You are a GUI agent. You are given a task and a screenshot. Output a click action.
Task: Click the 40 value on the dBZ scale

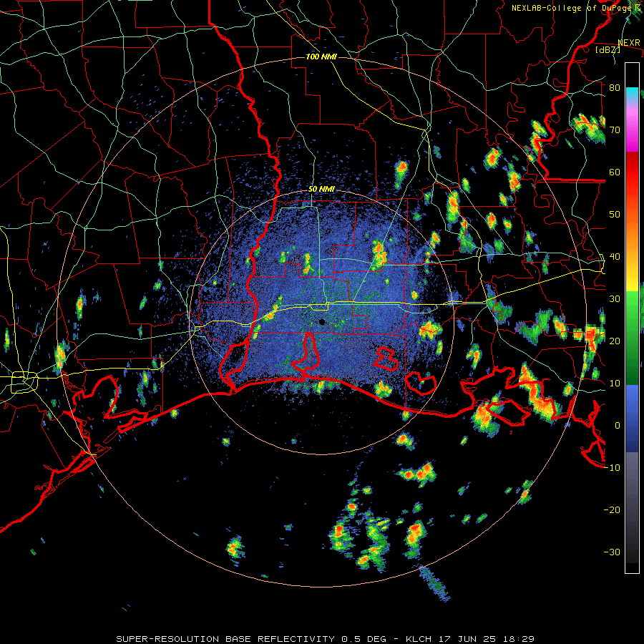pos(615,257)
